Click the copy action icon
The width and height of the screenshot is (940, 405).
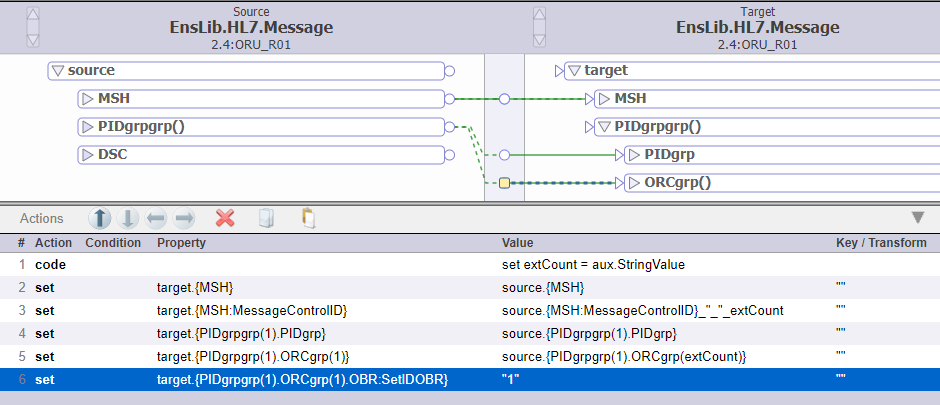click(266, 218)
